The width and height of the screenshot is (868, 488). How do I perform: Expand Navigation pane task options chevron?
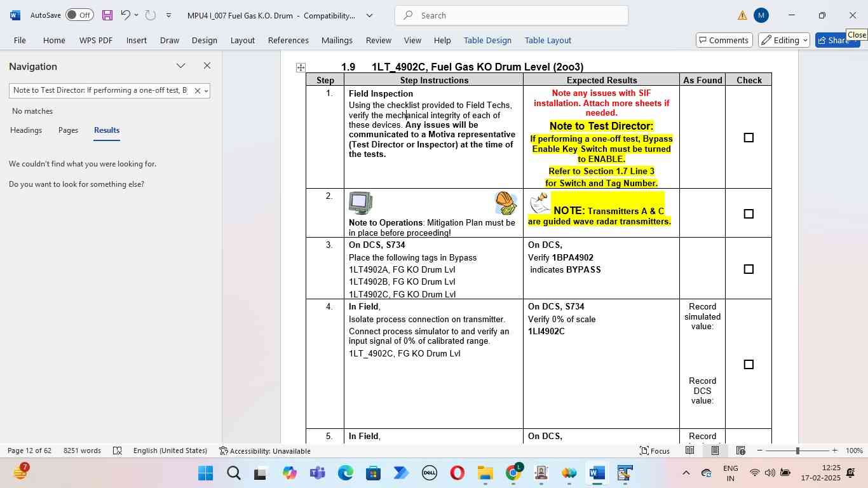[x=181, y=65]
